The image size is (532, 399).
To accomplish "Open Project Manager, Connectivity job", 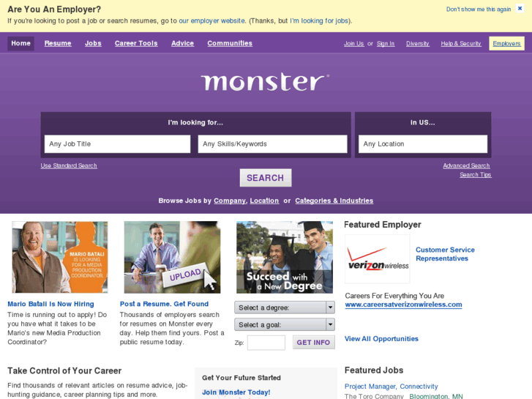I will pyautogui.click(x=391, y=387).
